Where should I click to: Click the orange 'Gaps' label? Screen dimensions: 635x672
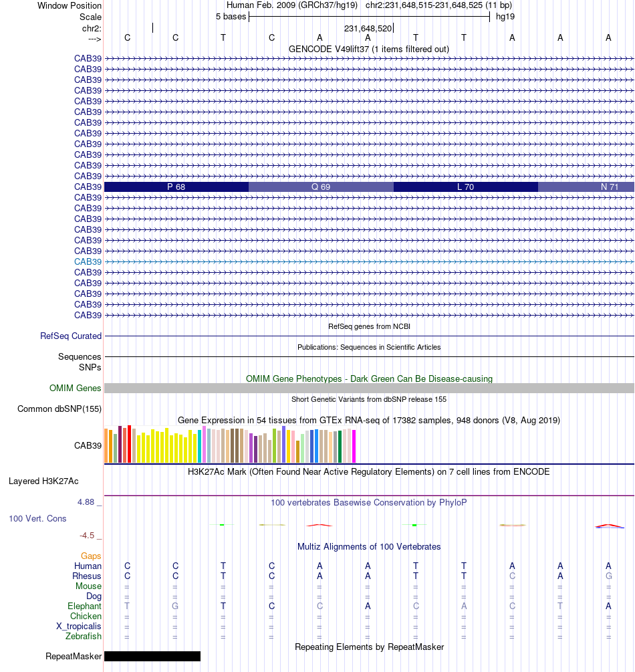91,556
